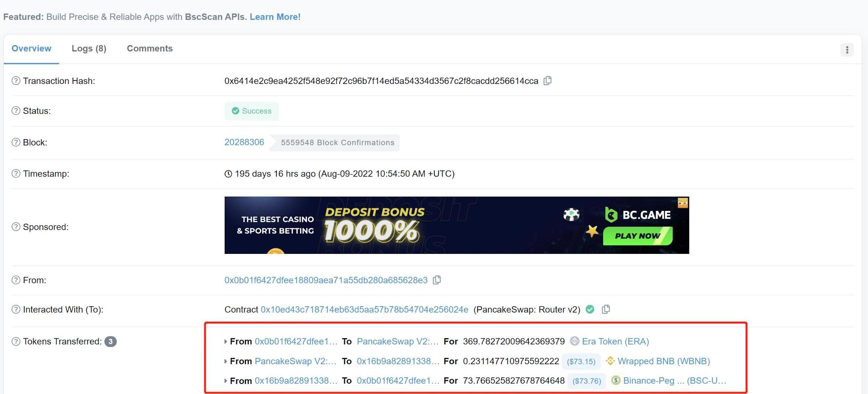Click the Learn More! featured link
868x394 pixels.
click(x=275, y=17)
